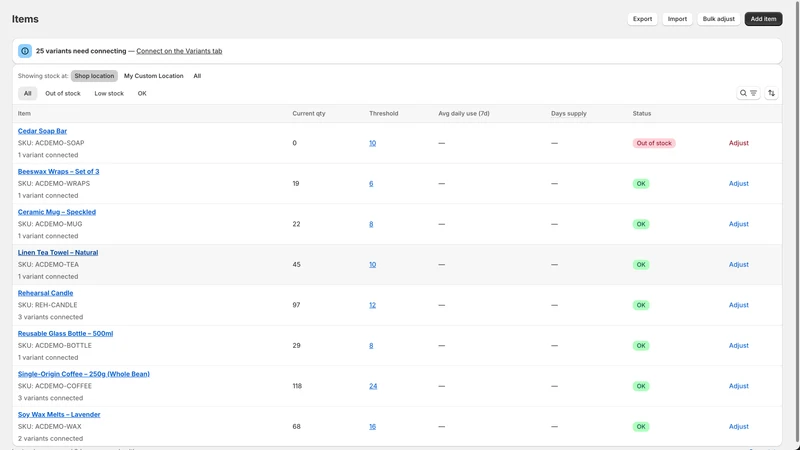
Task: Edit Ceramic Mug threshold 8
Action: [371, 224]
